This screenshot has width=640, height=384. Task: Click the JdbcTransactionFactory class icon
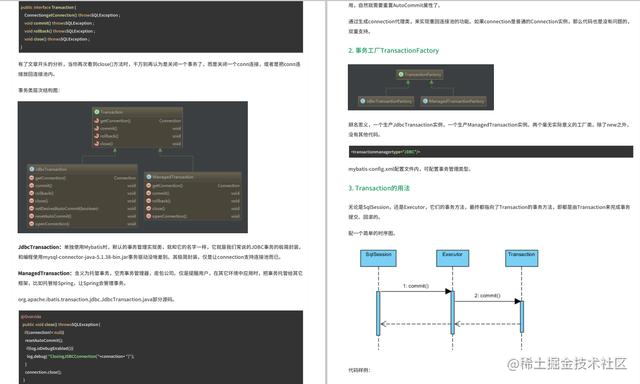click(x=362, y=101)
